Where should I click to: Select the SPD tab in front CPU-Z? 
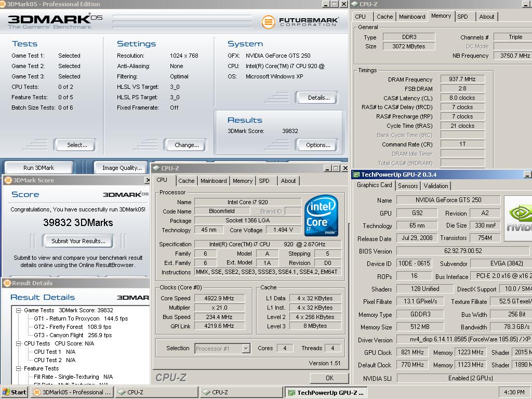[264, 181]
